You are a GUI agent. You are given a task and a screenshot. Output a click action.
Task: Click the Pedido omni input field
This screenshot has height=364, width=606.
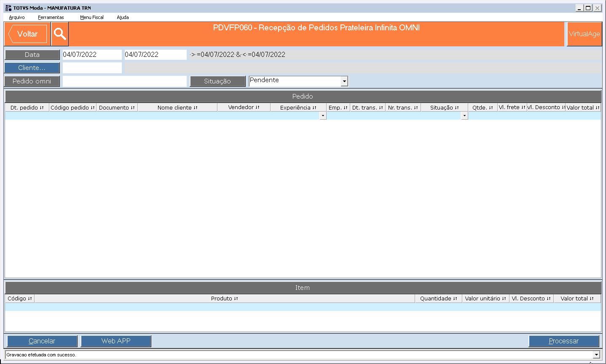tap(124, 81)
